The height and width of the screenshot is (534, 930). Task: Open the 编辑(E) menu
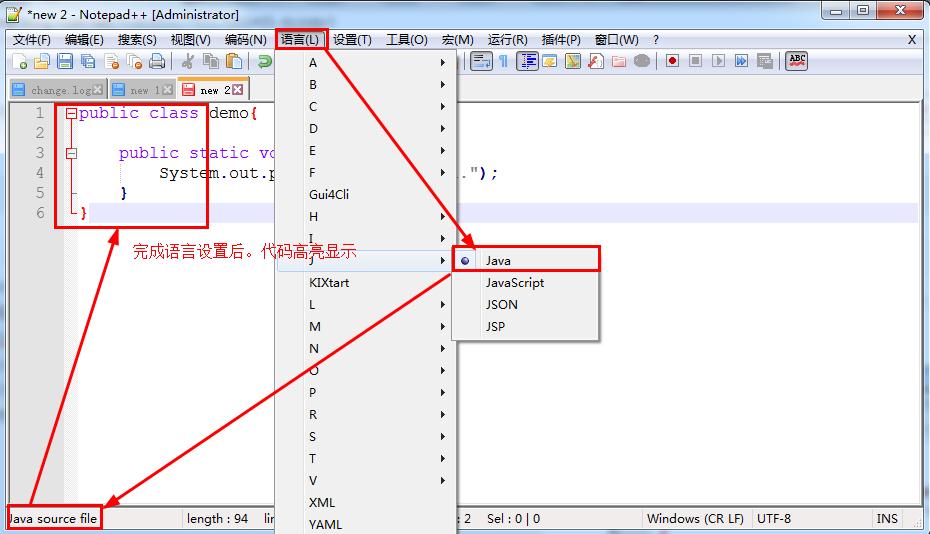(x=84, y=40)
